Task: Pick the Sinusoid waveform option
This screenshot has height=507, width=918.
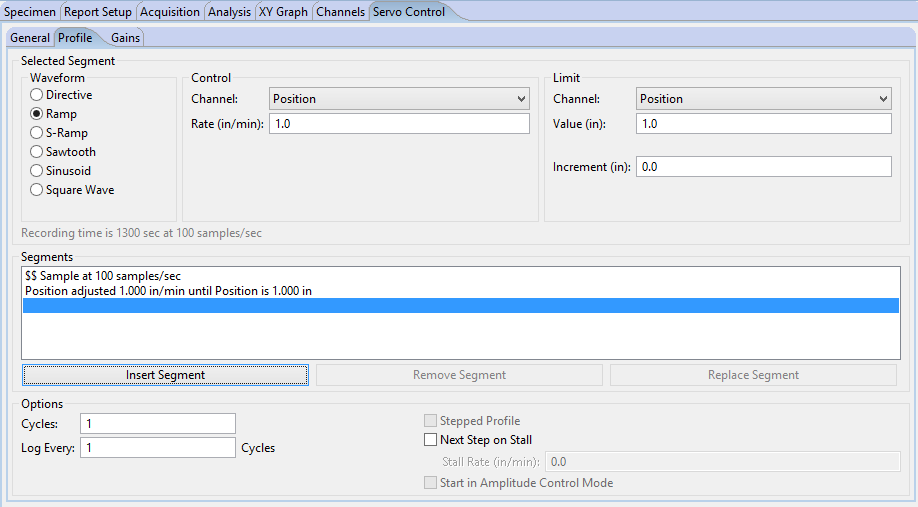Action: tap(37, 171)
